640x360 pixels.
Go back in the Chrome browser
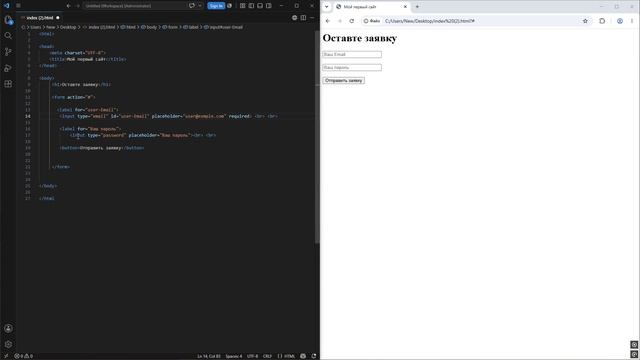click(x=328, y=21)
